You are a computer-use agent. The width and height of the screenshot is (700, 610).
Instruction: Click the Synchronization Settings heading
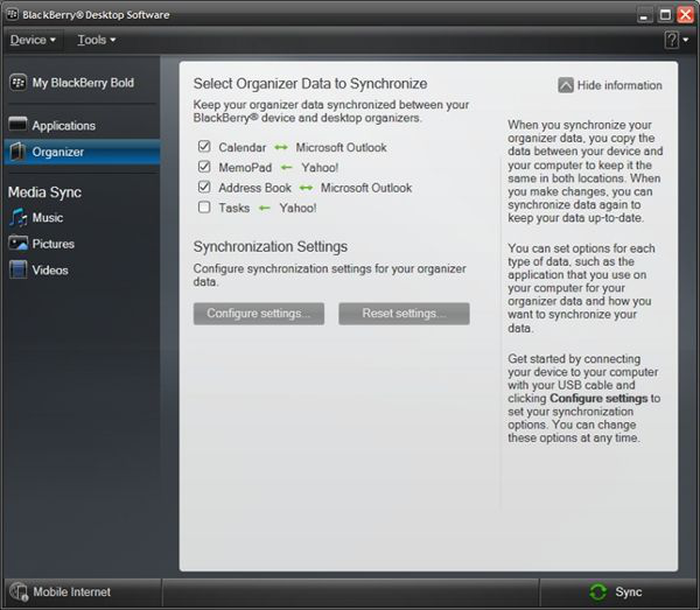pos(270,247)
